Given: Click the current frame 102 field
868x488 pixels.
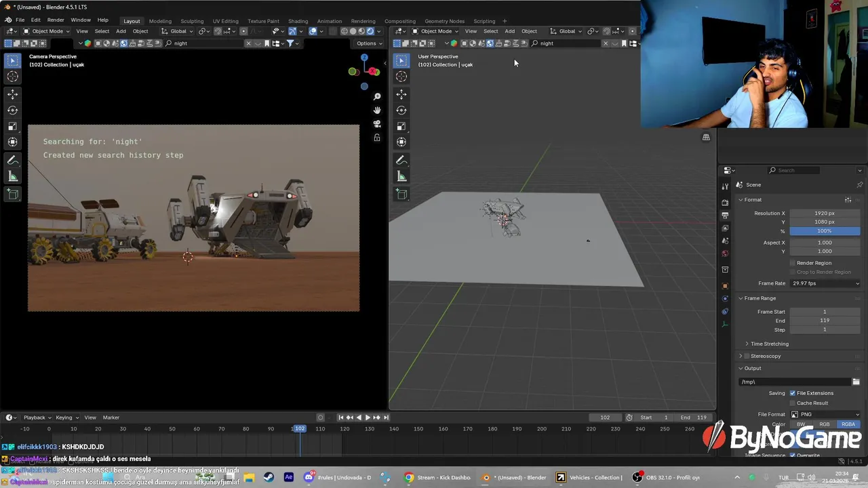Looking at the screenshot, I should (605, 418).
